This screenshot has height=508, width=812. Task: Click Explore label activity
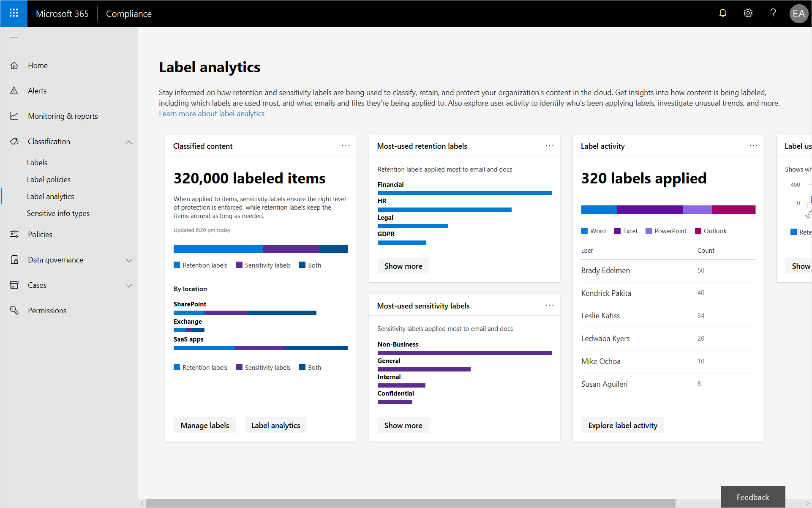(x=622, y=425)
